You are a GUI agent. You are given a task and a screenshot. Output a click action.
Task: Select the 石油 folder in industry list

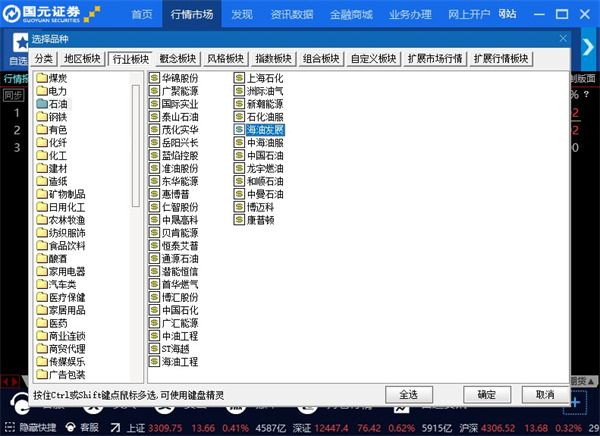point(57,103)
